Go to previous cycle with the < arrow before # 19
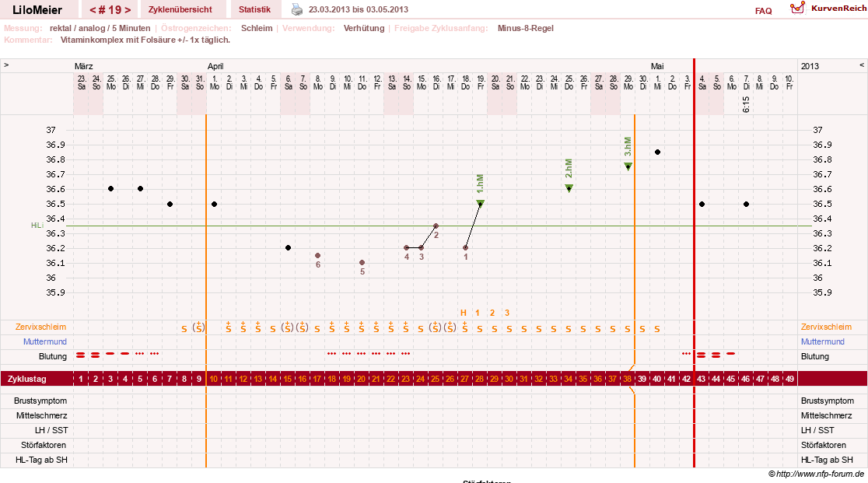Screen dimensions: 868x483 click(x=93, y=10)
